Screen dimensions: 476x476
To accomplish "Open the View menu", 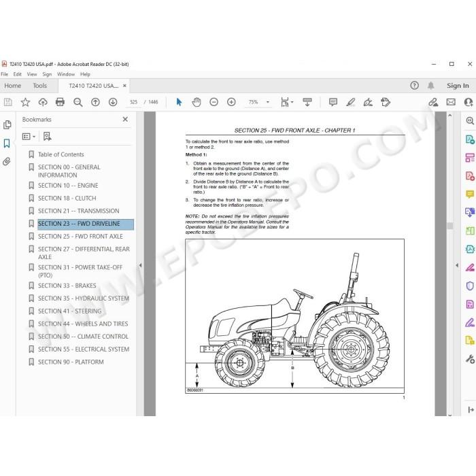I will [32, 74].
